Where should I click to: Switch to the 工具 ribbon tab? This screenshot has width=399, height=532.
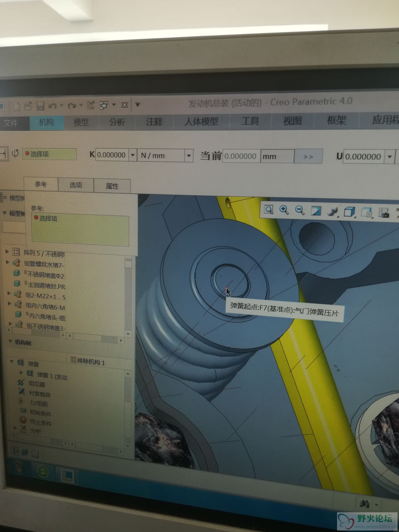click(x=250, y=121)
